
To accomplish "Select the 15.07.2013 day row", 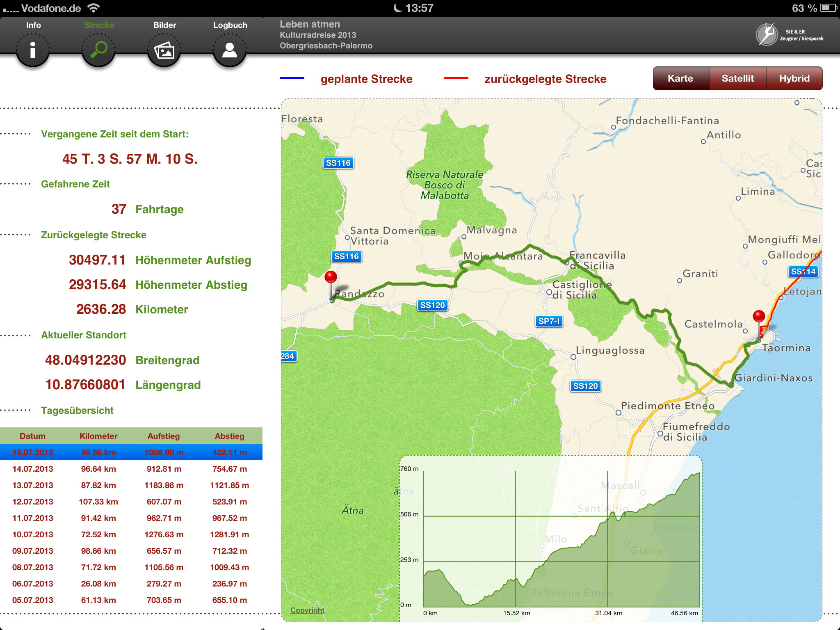I will (131, 452).
